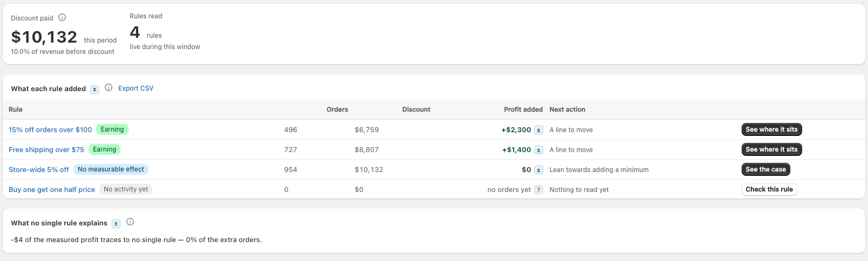Click See where it sits for the 15% off rule

click(x=771, y=129)
